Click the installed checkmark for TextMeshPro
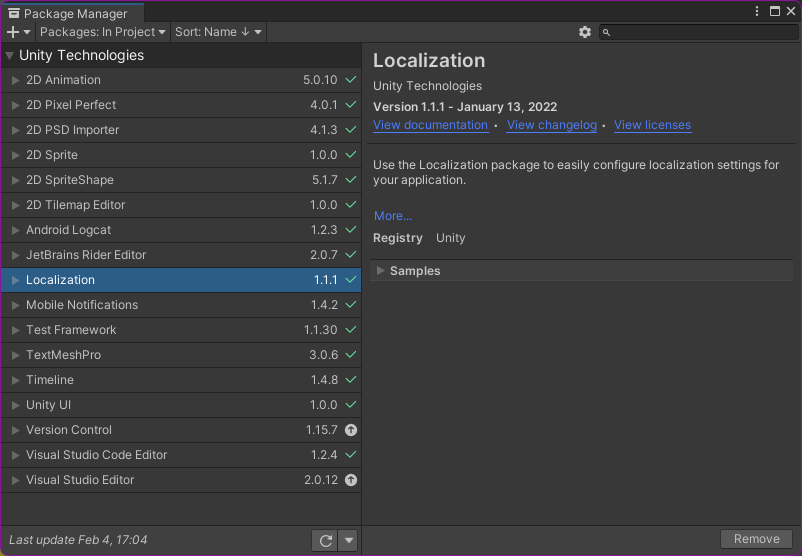This screenshot has width=802, height=556. pyautogui.click(x=351, y=354)
